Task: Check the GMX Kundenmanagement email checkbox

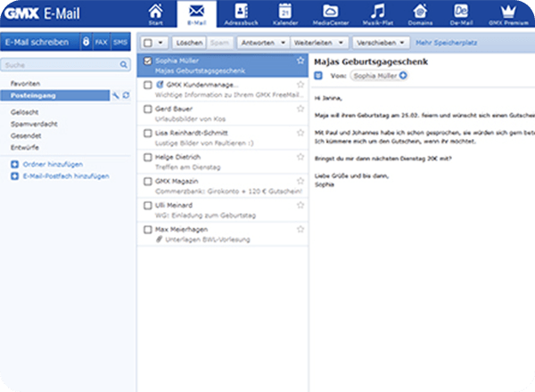Action: 148,85
